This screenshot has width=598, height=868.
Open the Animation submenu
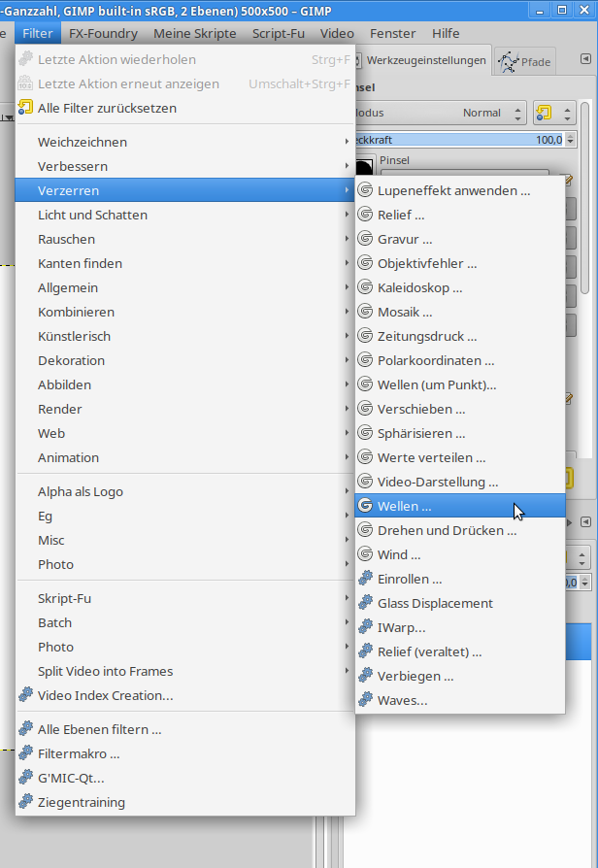tap(185, 458)
